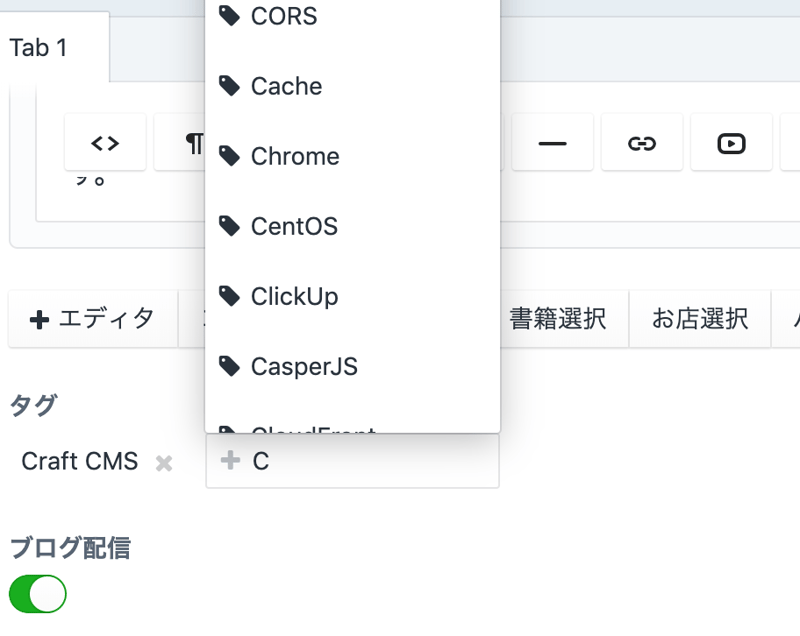
Task: Choose the Cache tag suggestion
Action: 286,86
